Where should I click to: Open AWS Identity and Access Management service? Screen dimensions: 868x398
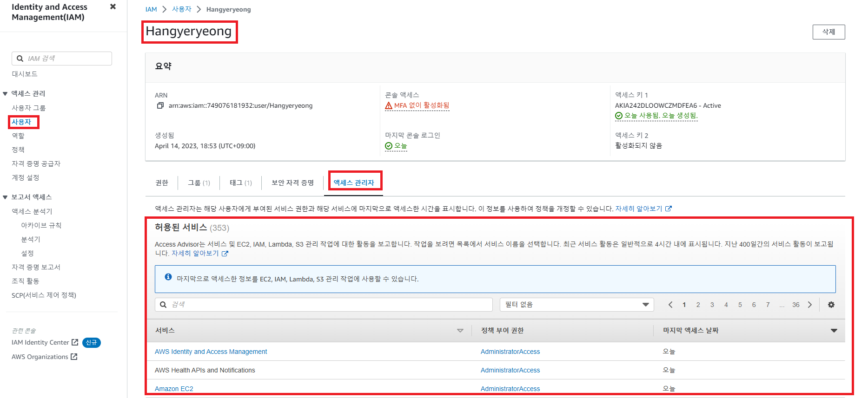click(211, 352)
